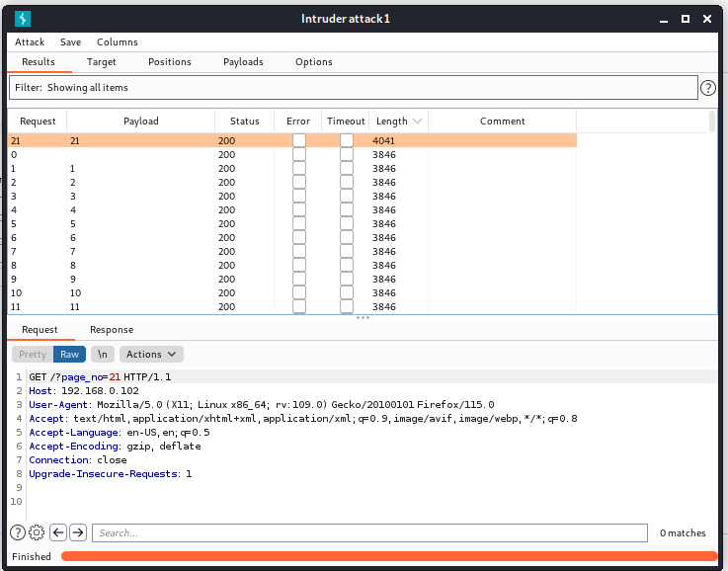Tick the Timeout checkbox for request 8
The width and height of the screenshot is (728, 571).
tap(347, 265)
